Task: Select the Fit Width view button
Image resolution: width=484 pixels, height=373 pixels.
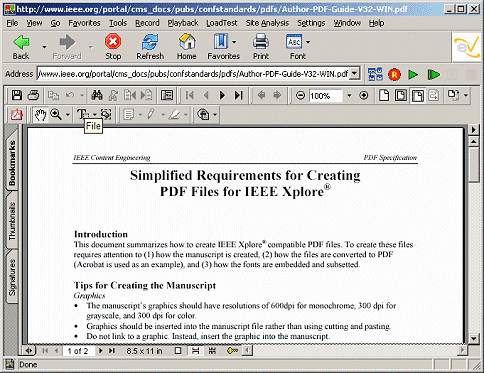Action: coord(417,96)
